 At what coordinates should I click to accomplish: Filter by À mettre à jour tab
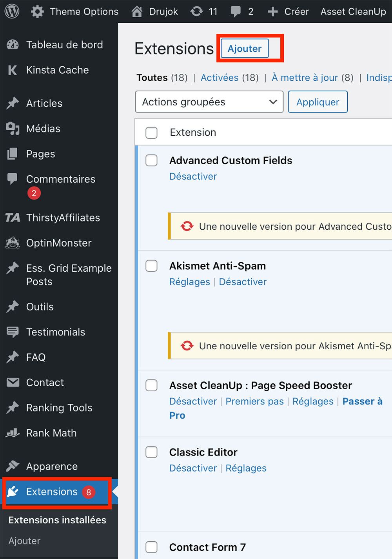click(305, 78)
